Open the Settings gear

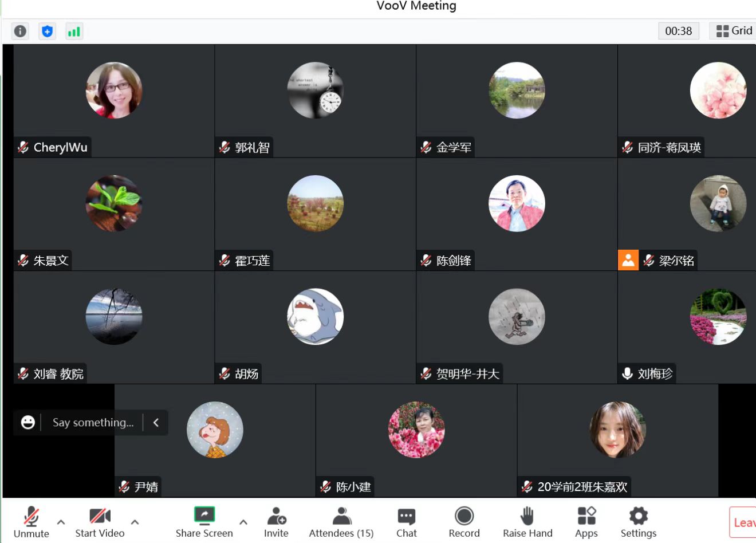click(x=638, y=522)
